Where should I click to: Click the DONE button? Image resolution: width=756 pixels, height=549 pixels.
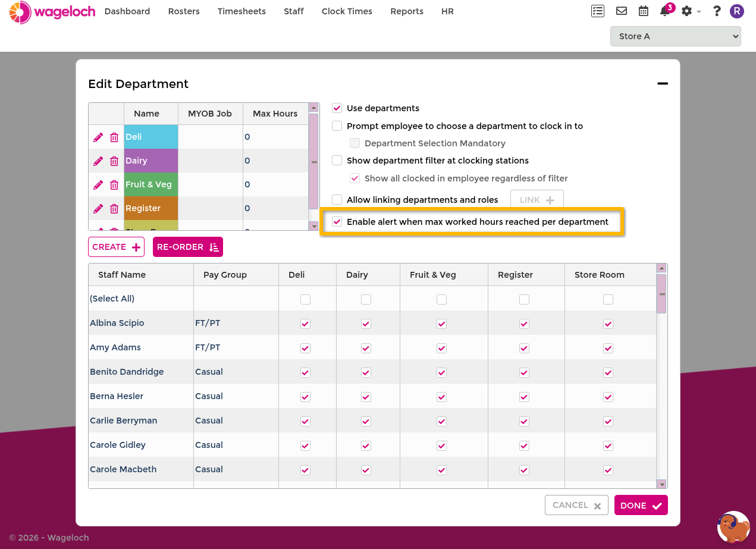click(x=641, y=505)
